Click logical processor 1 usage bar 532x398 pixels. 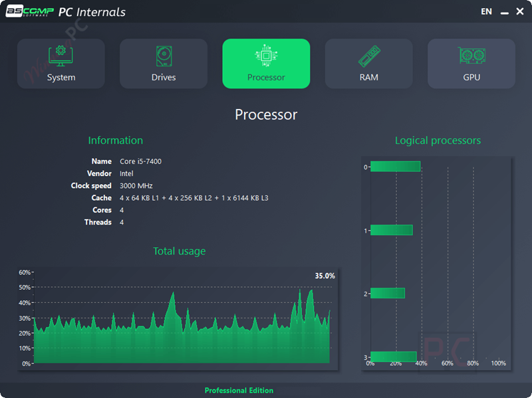pyautogui.click(x=392, y=230)
